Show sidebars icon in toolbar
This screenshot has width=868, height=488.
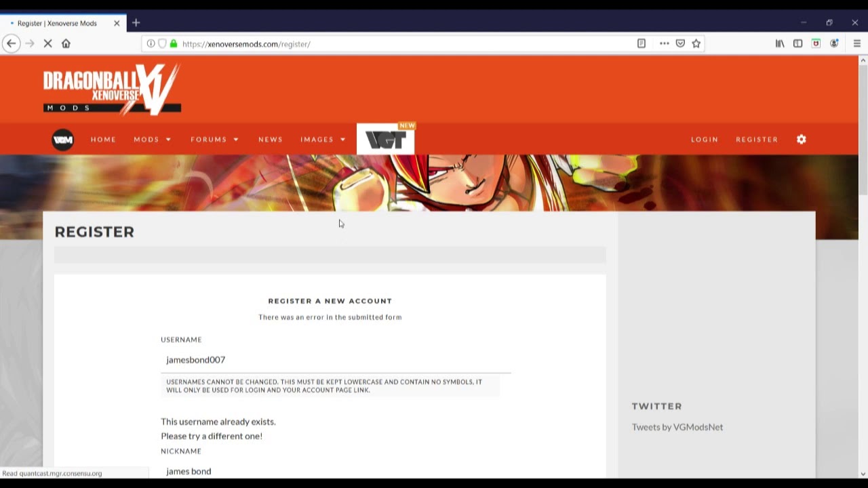(798, 43)
